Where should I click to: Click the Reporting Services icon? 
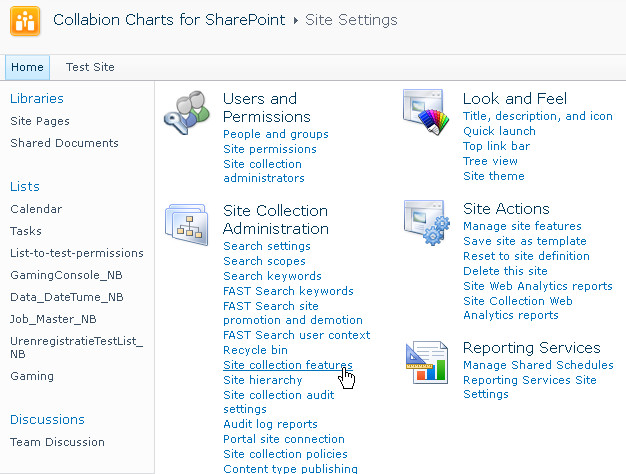[x=426, y=361]
